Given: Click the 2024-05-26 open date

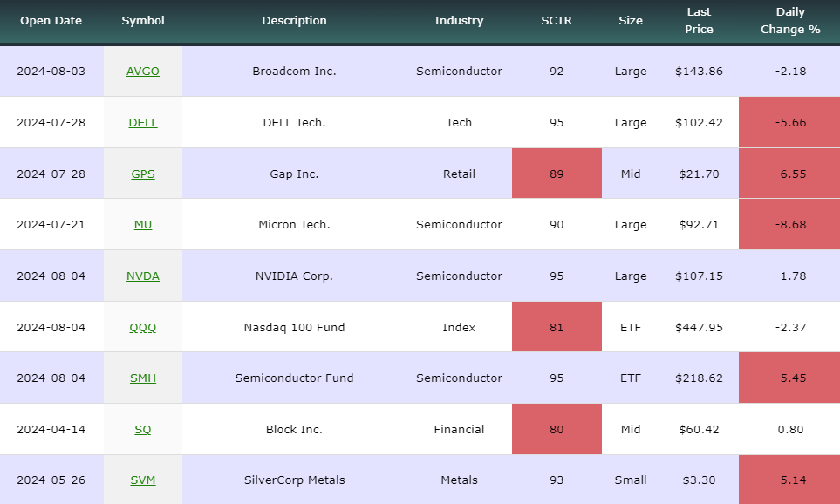Looking at the screenshot, I should (51, 480).
